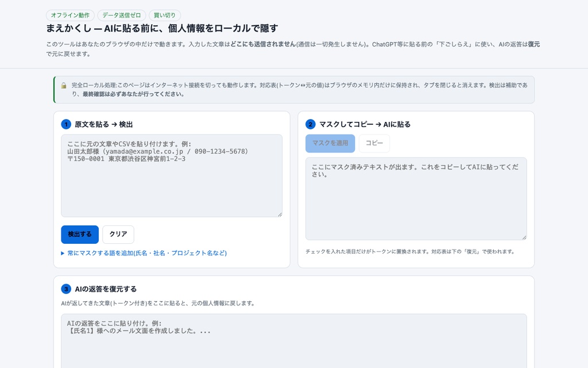Click the チェックを入れた項目だけが hint text
This screenshot has height=368, width=588.
pos(410,252)
